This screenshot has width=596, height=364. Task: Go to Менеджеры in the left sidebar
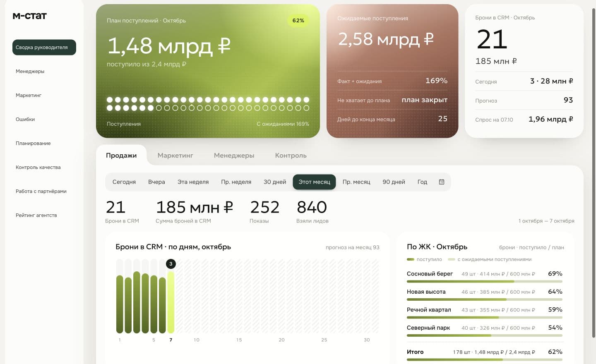point(30,71)
